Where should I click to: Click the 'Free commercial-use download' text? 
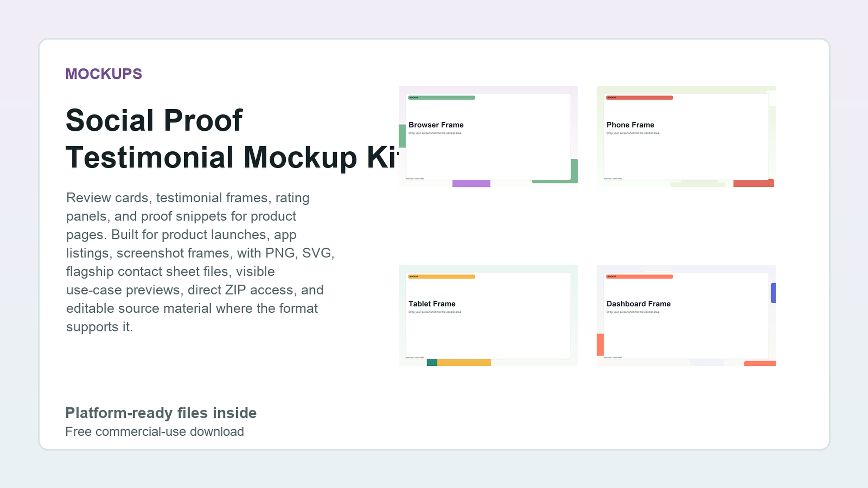click(x=155, y=431)
